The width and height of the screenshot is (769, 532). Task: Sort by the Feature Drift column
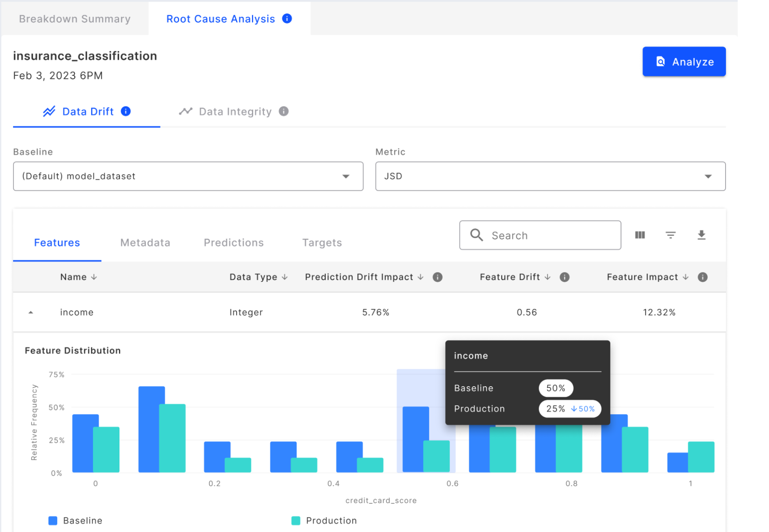(515, 277)
